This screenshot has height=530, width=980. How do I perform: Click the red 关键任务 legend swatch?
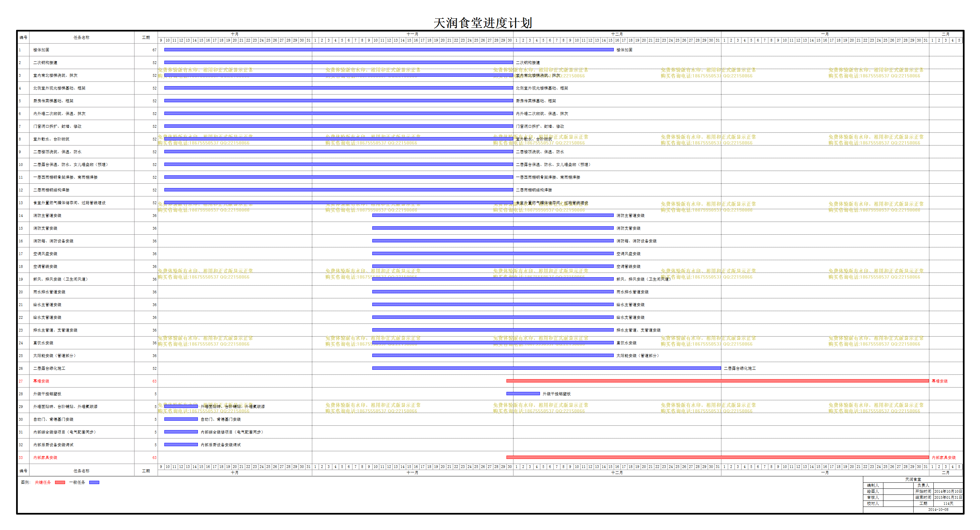(60, 482)
